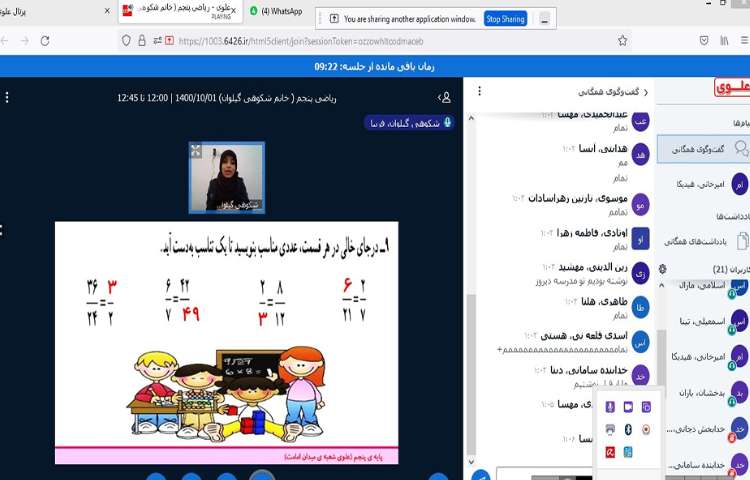
Task: Click the purple microphone tray icon
Action: pos(610,407)
